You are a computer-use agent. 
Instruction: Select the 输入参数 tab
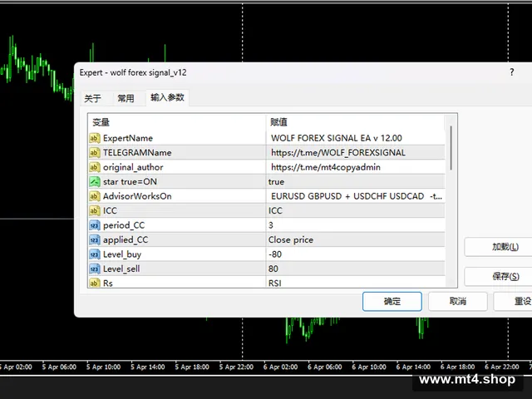[x=167, y=98]
